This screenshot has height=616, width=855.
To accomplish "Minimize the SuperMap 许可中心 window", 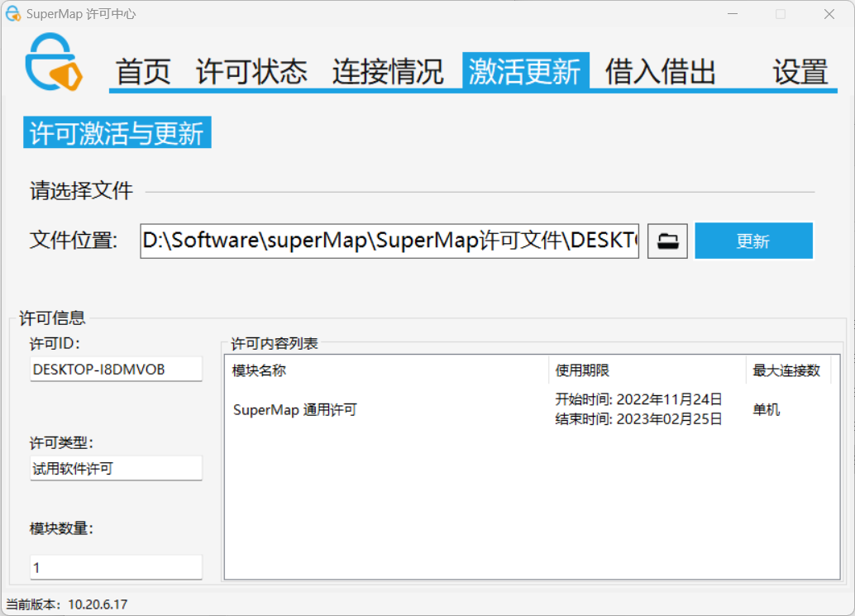I will coord(733,13).
